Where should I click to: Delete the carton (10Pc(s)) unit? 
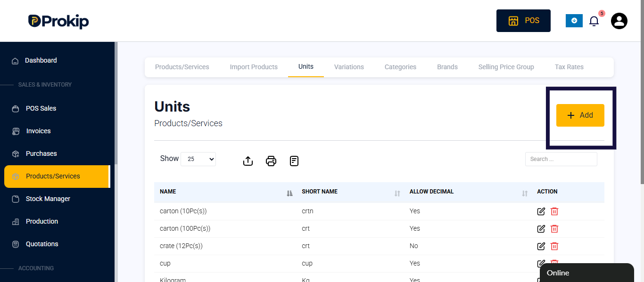(554, 211)
